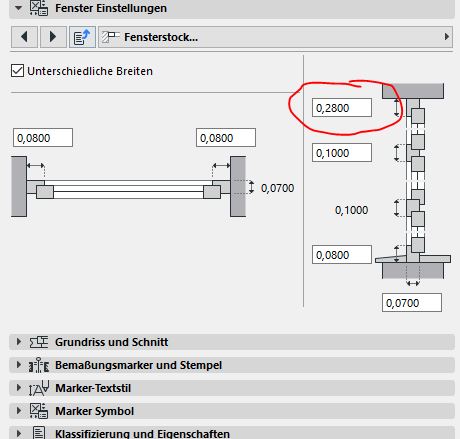Screen dimensions: 460x439
Task: Expand the Grundriss und Schnitt panel
Action: coord(19,342)
